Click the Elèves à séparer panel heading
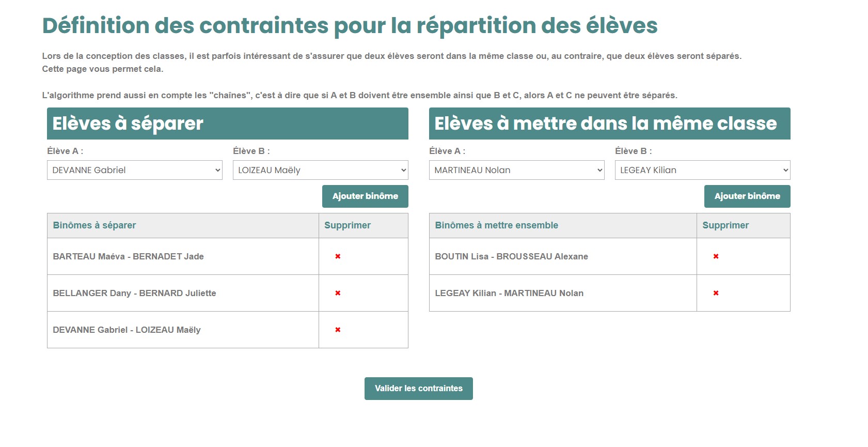The image size is (868, 447). point(128,124)
